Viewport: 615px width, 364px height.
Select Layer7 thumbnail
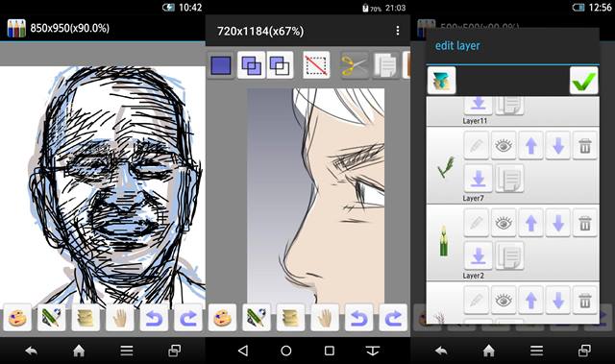click(445, 167)
